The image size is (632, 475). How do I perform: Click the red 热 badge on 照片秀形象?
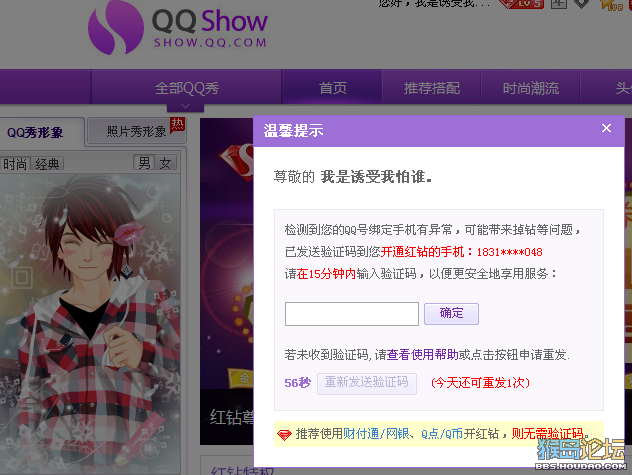pos(177,124)
